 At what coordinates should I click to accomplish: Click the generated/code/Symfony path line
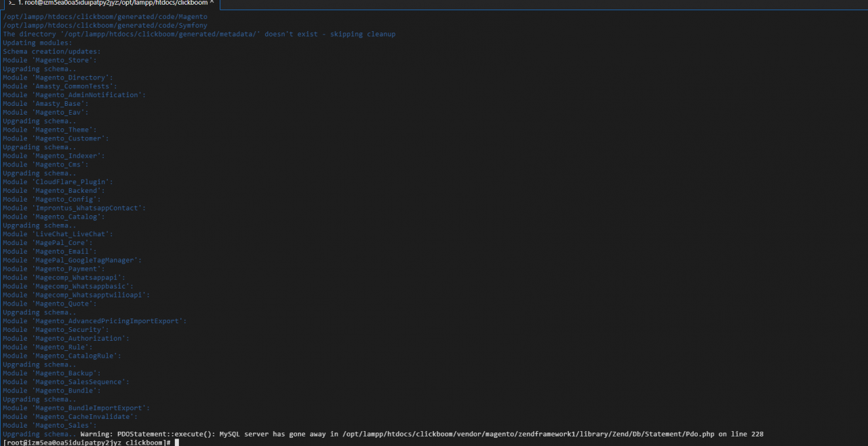(105, 25)
